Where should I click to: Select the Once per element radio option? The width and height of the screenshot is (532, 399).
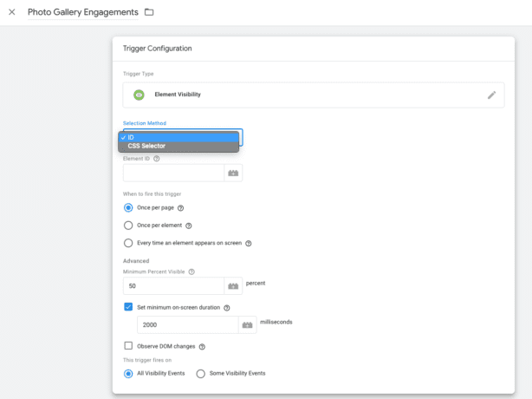128,226
